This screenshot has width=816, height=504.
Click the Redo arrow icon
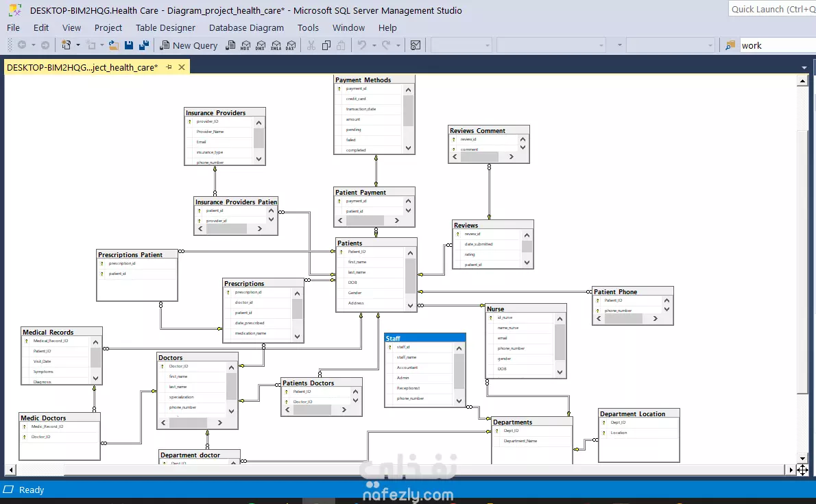[386, 45]
